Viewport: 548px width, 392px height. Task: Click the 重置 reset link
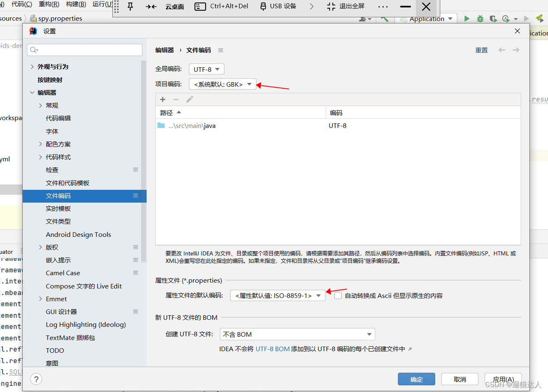click(x=482, y=50)
